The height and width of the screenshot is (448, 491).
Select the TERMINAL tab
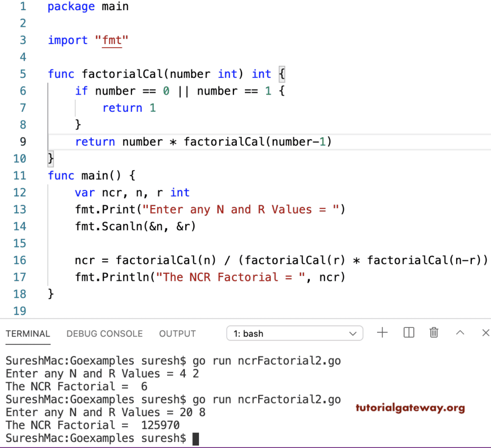tap(28, 334)
